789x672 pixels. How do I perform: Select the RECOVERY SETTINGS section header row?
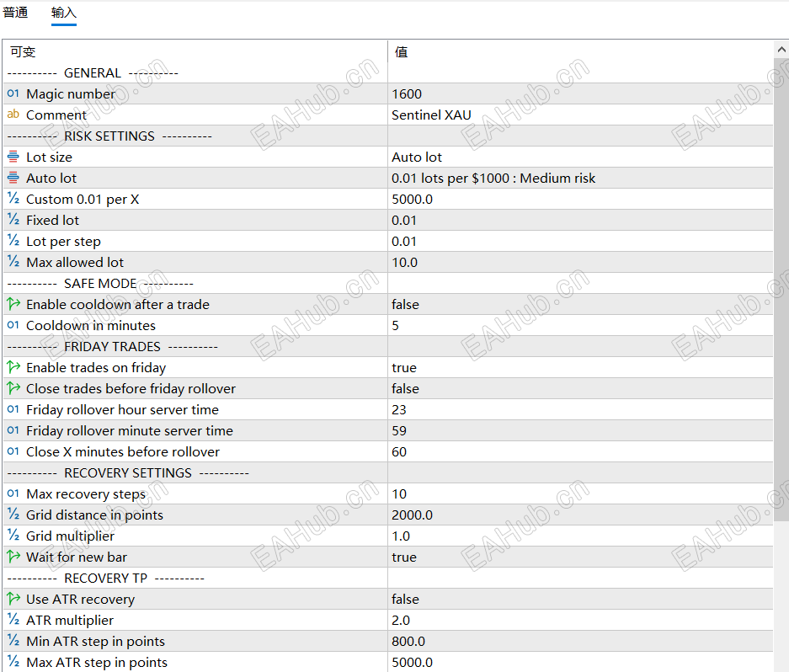point(388,473)
